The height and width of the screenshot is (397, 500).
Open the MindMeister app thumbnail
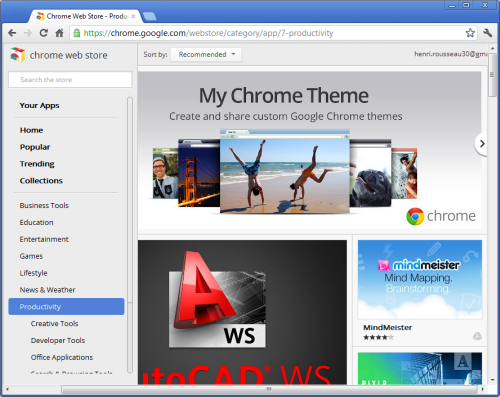(x=420, y=279)
